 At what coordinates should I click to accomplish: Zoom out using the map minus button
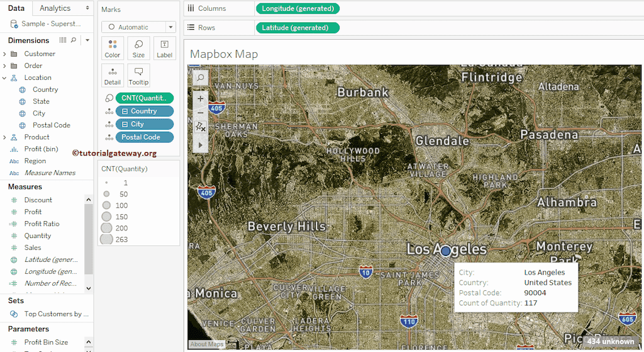[x=200, y=113]
